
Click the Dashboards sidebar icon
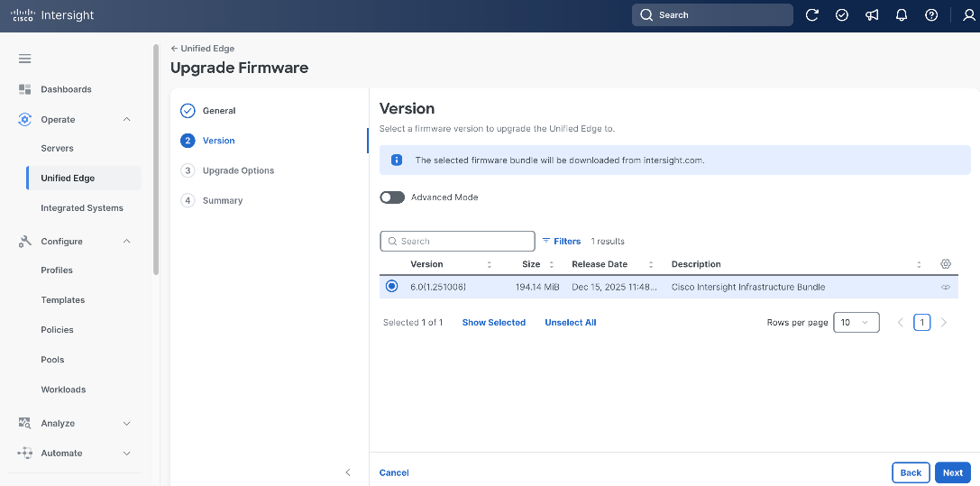(x=25, y=89)
